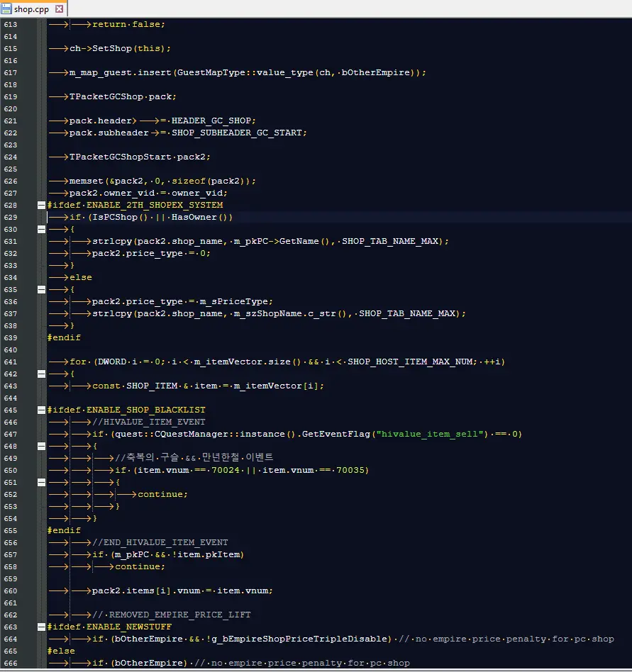This screenshot has width=632, height=672.
Task: Collapse the else brace block at line 635
Action: (42, 290)
